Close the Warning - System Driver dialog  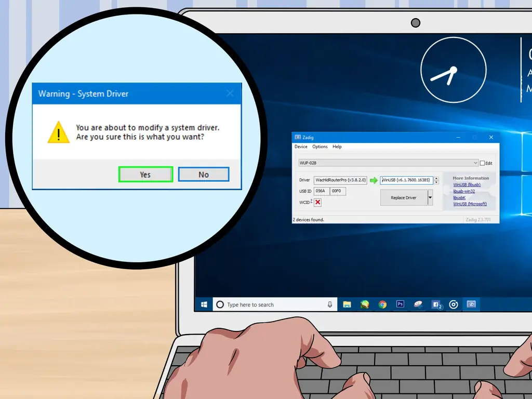[x=230, y=94]
